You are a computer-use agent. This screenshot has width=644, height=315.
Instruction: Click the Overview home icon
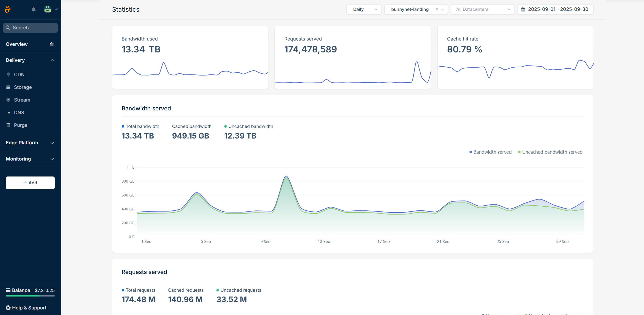click(x=52, y=44)
